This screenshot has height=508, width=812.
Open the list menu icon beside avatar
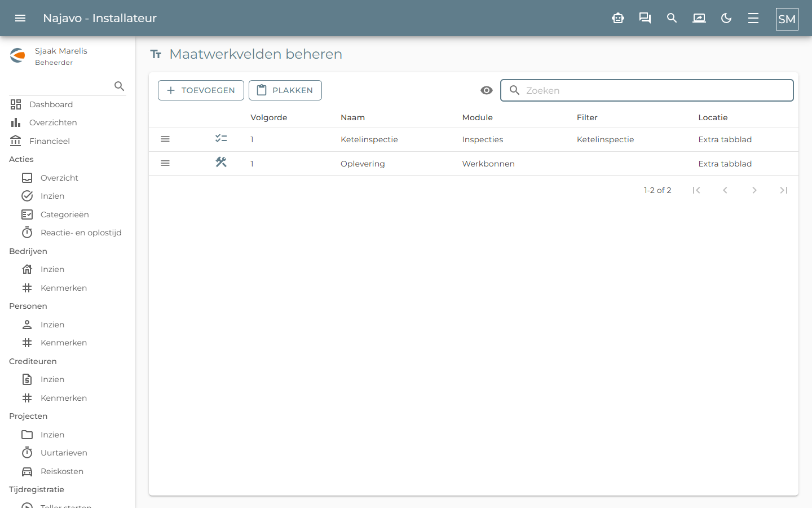(x=753, y=18)
